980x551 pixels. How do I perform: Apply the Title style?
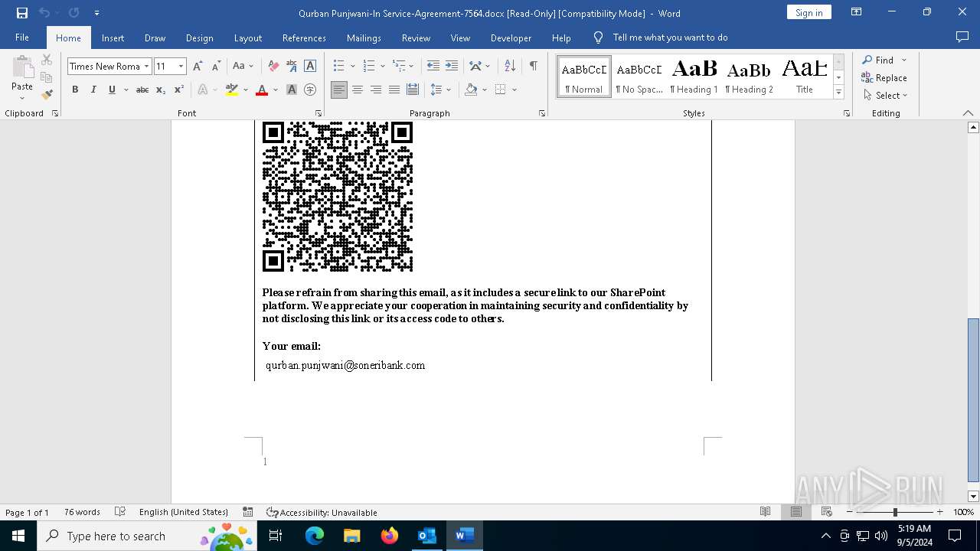pyautogui.click(x=804, y=77)
